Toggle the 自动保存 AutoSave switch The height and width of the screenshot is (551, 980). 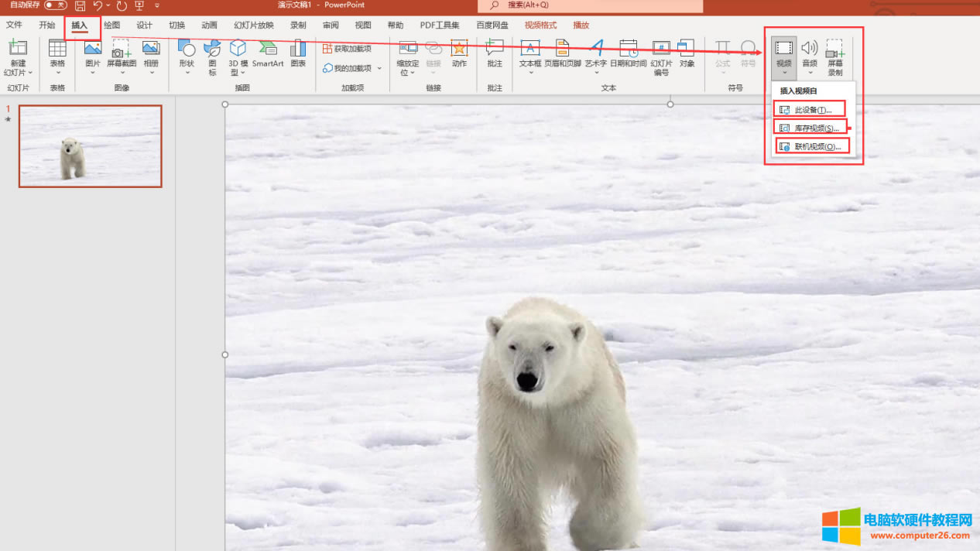[x=55, y=5]
